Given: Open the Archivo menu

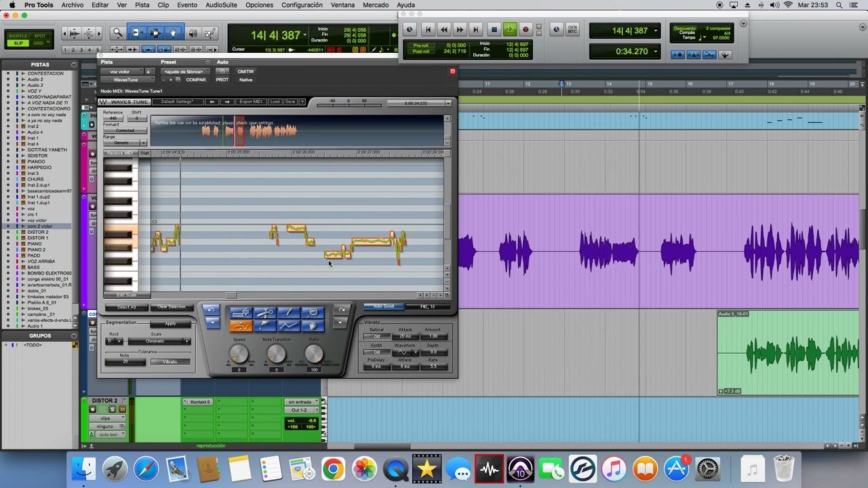Looking at the screenshot, I should [73, 5].
